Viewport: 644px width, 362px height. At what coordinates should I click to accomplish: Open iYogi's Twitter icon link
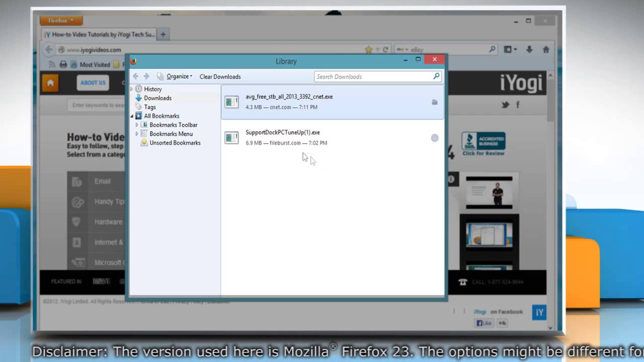(505, 105)
